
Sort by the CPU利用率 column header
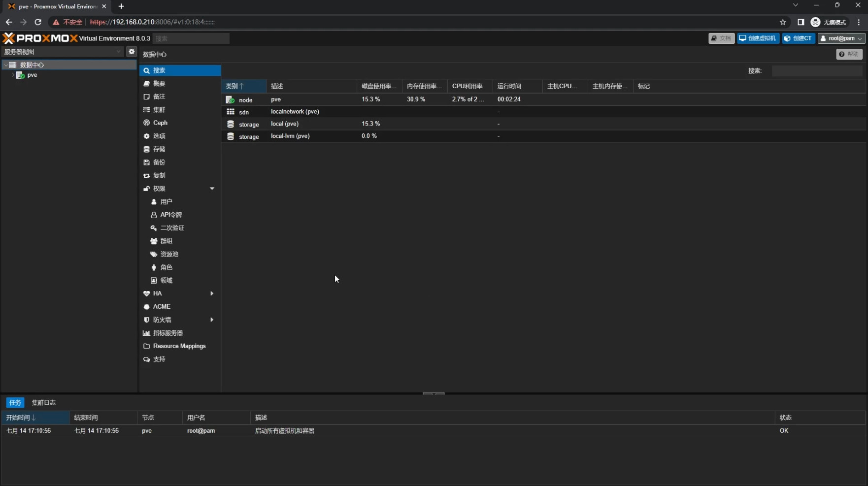470,86
